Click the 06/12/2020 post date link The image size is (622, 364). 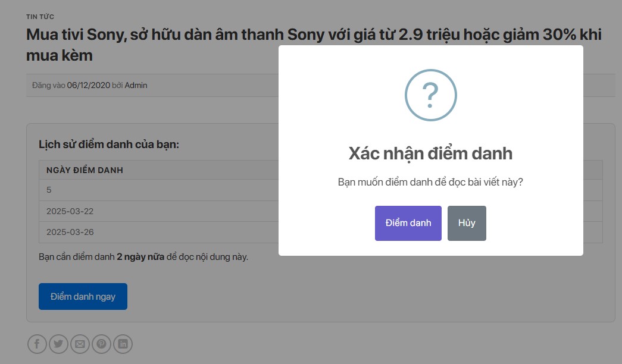pos(89,85)
